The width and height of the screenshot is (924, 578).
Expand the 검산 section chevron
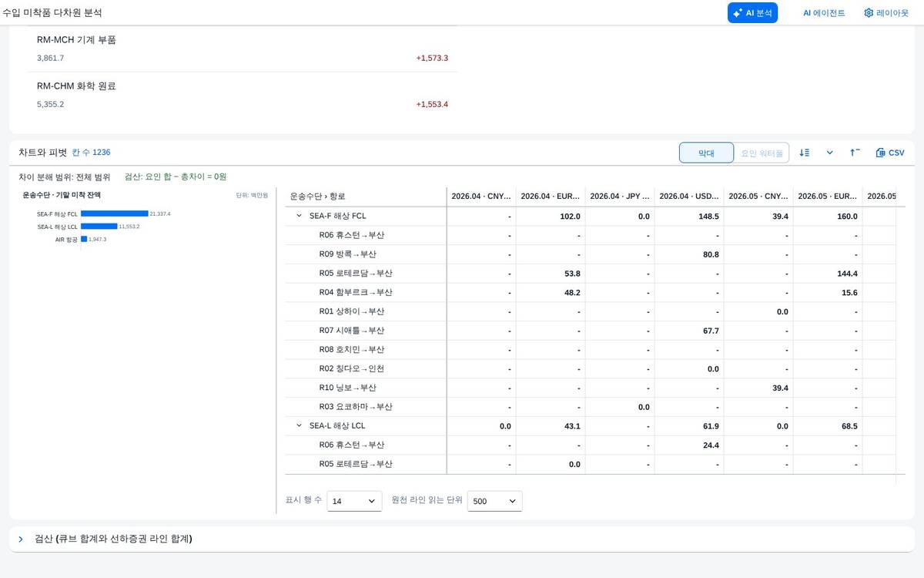pos(21,539)
